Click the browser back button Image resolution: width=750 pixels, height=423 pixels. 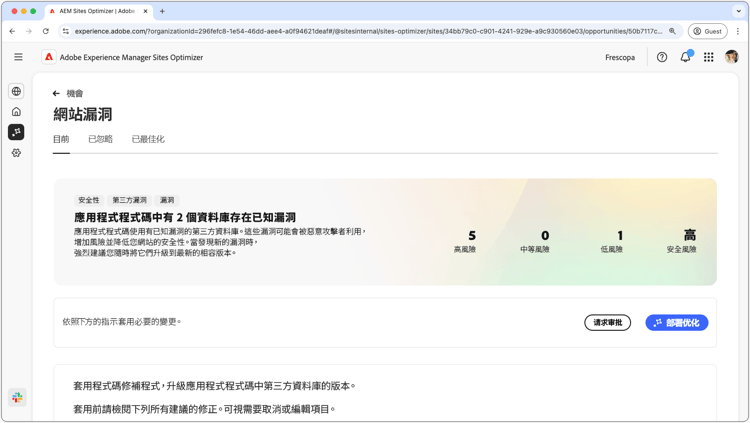click(12, 31)
